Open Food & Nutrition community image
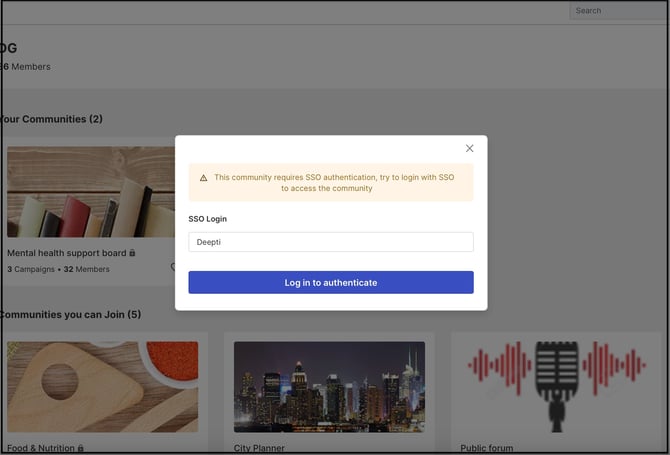670x455 pixels. pyautogui.click(x=103, y=387)
